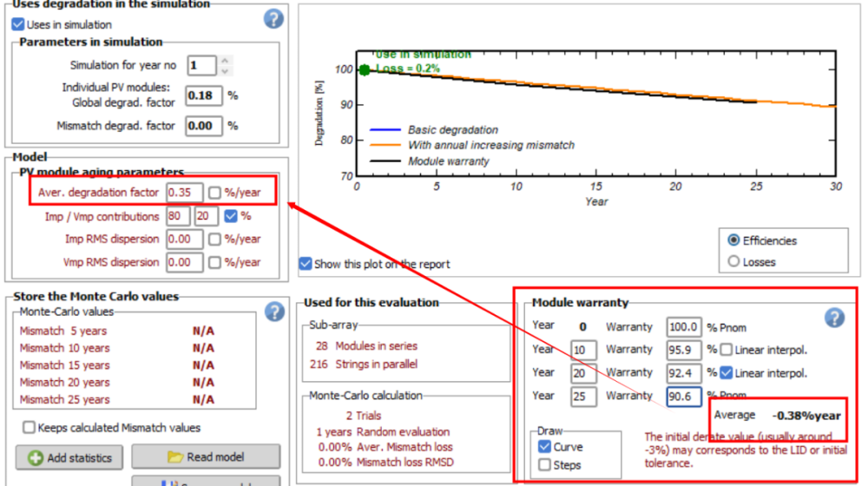
Task: Click the Aver. degradation factor value field
Action: [185, 193]
